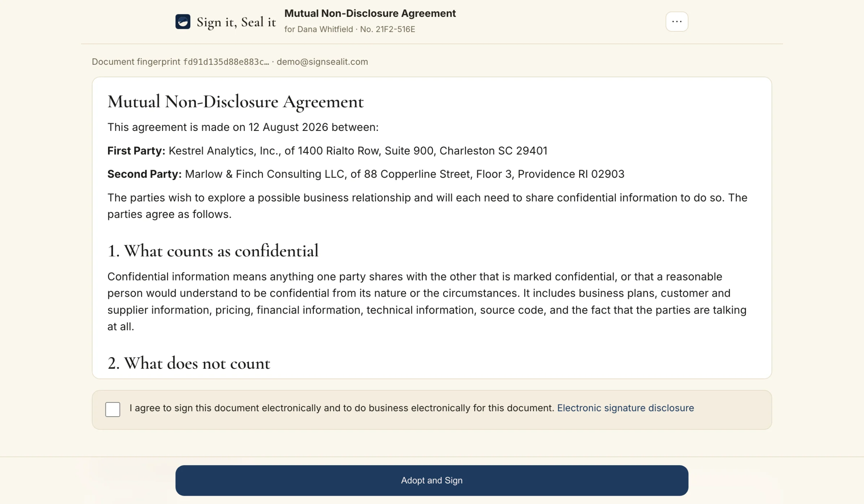
Task: Click the Sign it, Seal it logo icon
Action: pyautogui.click(x=183, y=22)
